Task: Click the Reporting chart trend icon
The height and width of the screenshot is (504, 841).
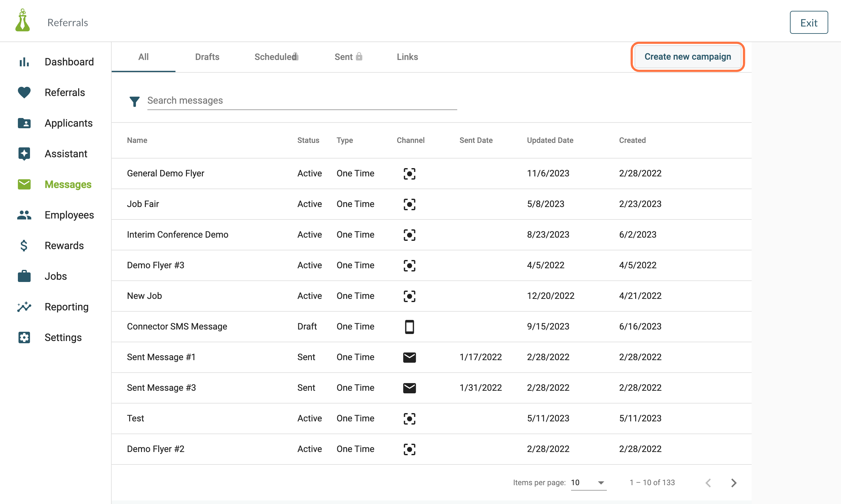Action: (x=24, y=307)
